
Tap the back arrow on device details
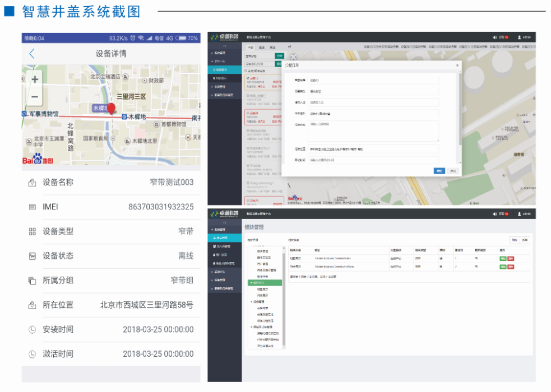(x=32, y=53)
